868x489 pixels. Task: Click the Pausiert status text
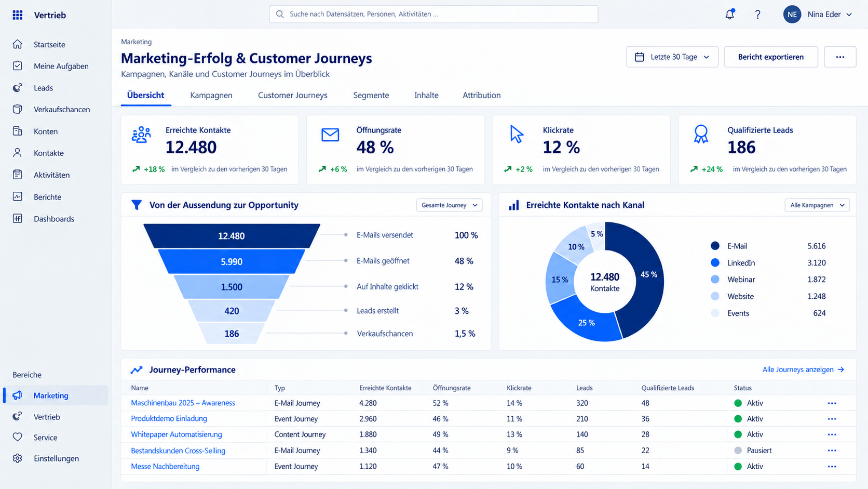coord(759,451)
